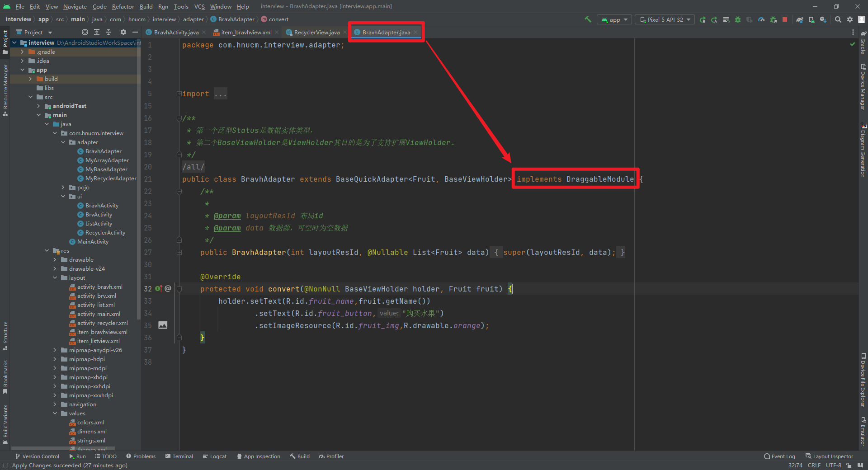Viewport: 868px width, 470px height.
Task: Toggle the read-only lock icon in status bar
Action: [x=849, y=465]
